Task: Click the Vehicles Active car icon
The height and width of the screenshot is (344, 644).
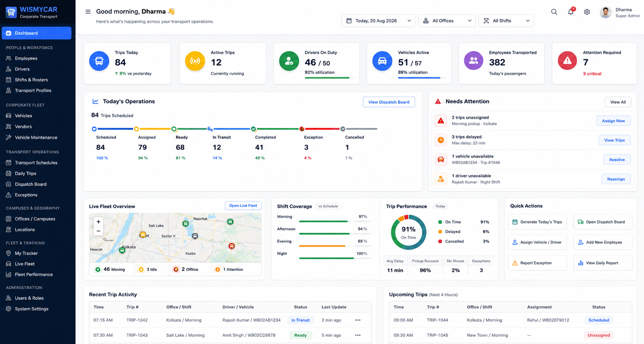Action: click(x=382, y=61)
